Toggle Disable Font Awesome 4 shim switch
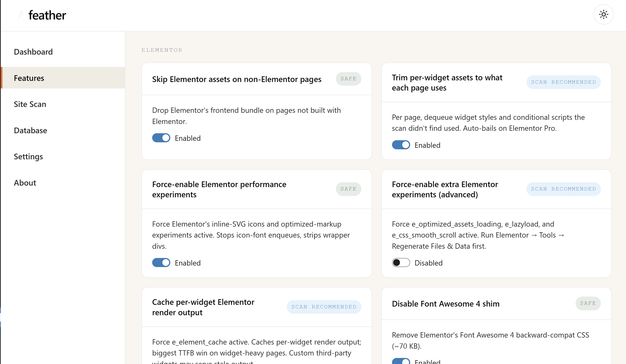The image size is (626, 364). click(401, 361)
